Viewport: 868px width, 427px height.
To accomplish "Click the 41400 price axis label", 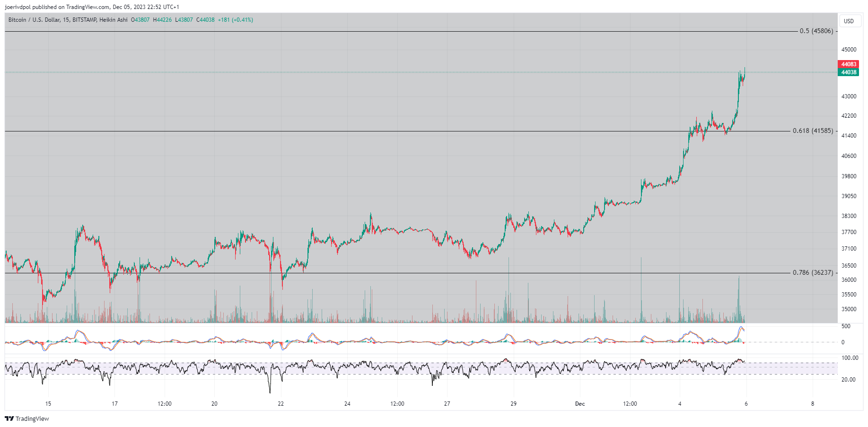I will tap(849, 136).
